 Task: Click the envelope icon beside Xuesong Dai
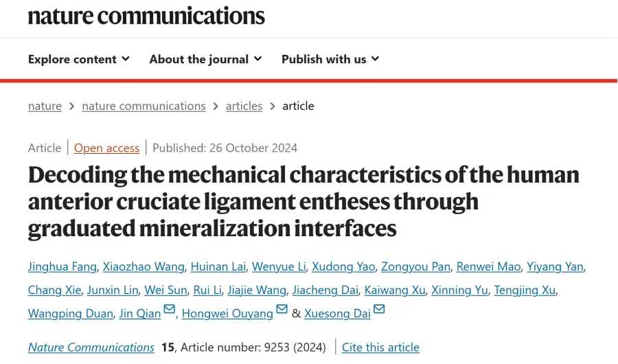(x=379, y=310)
